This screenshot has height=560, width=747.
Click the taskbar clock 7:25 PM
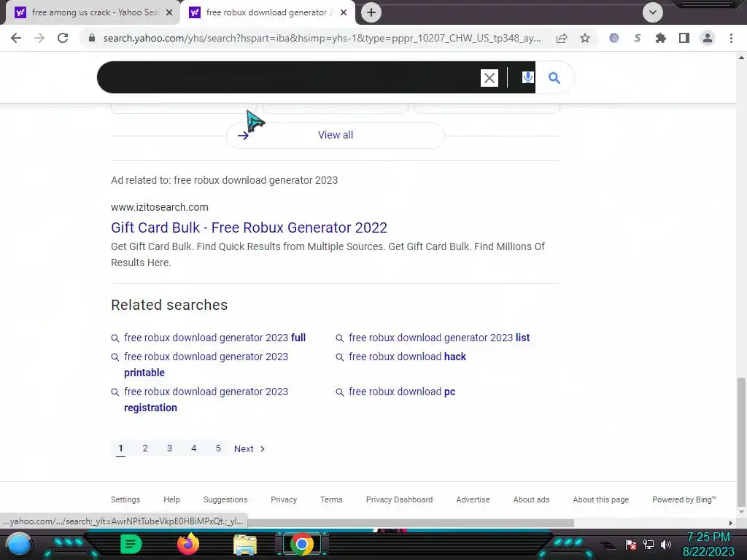pos(708,537)
